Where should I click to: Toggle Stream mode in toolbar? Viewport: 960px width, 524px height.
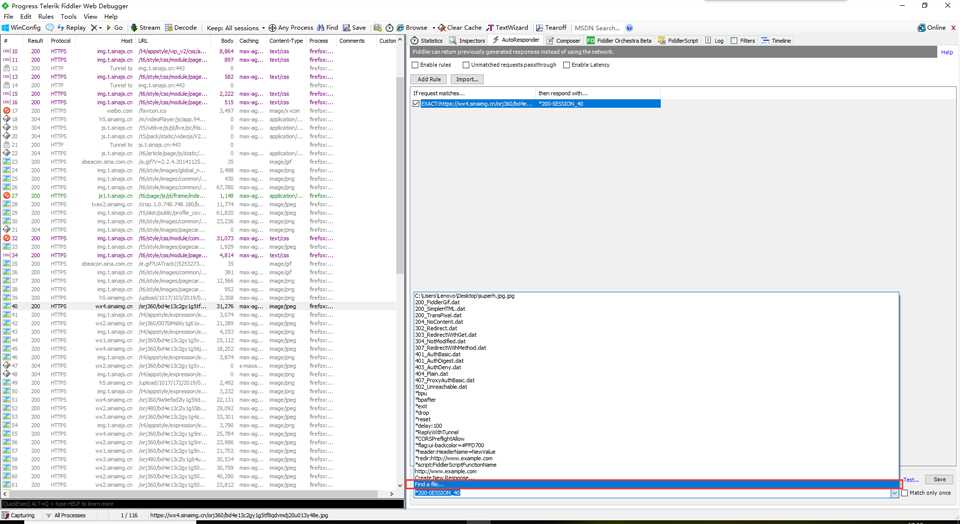(146, 28)
